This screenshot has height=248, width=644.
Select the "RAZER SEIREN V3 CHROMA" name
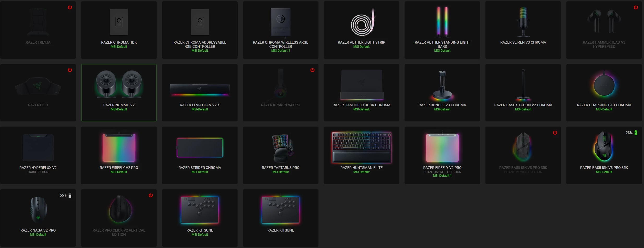(x=523, y=42)
